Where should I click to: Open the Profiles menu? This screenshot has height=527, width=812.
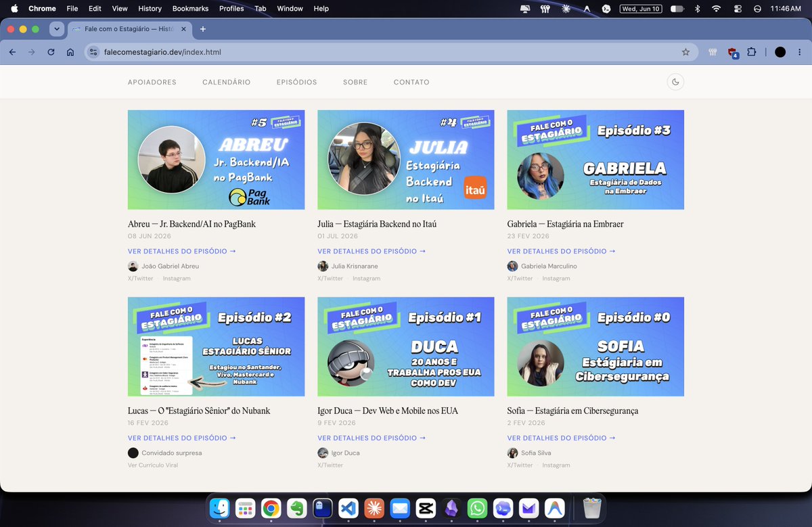pyautogui.click(x=231, y=9)
